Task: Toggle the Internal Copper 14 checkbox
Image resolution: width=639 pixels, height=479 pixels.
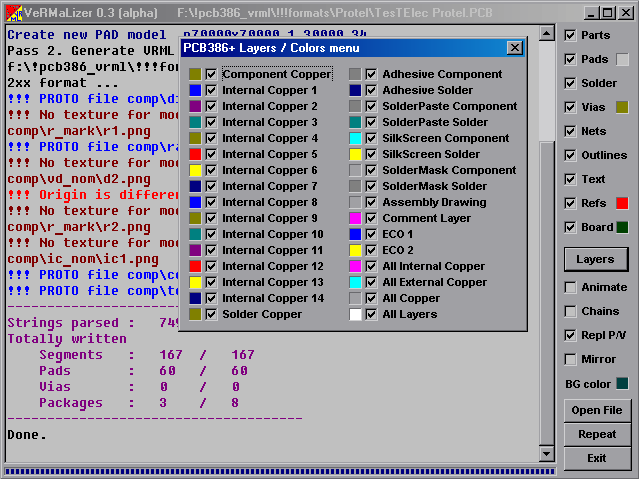Action: pyautogui.click(x=211, y=298)
